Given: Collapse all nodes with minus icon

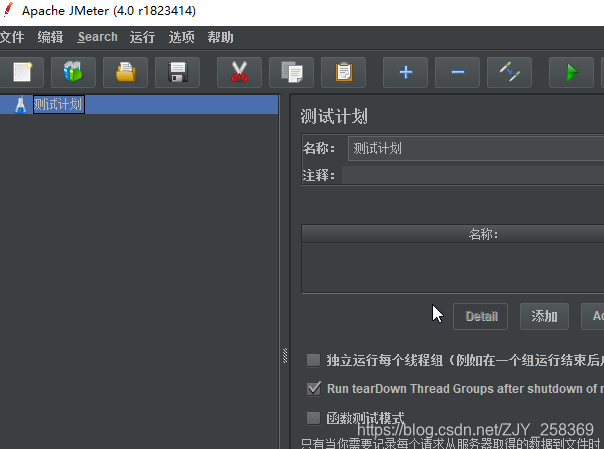Looking at the screenshot, I should click(x=458, y=72).
